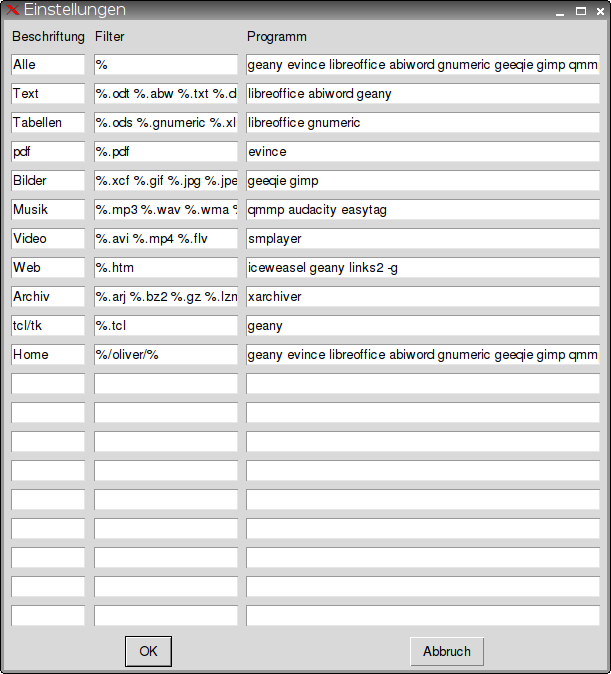Click the 'Alle' label field

(48, 64)
